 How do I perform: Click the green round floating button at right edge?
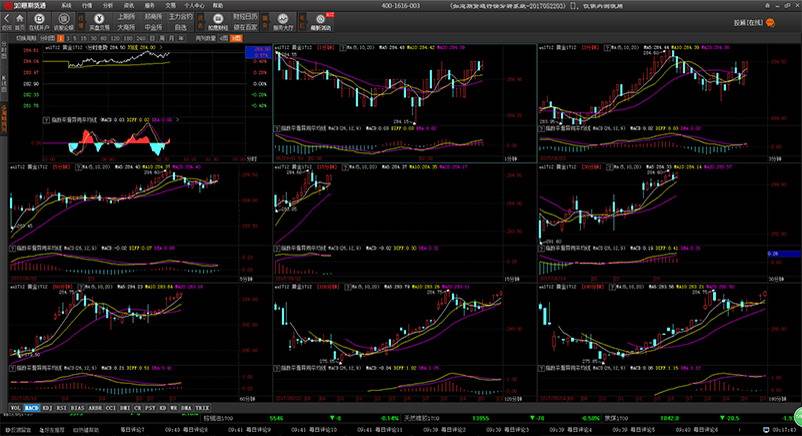[x=798, y=415]
